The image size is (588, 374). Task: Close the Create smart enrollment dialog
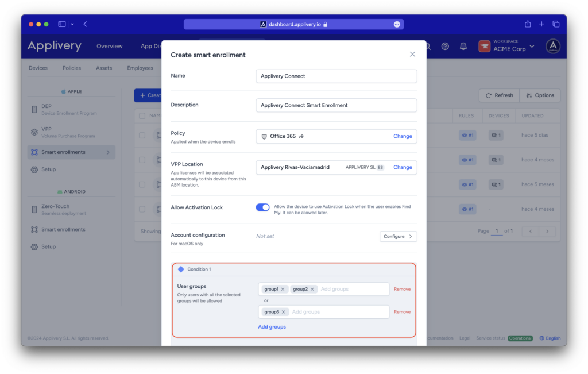coord(412,55)
